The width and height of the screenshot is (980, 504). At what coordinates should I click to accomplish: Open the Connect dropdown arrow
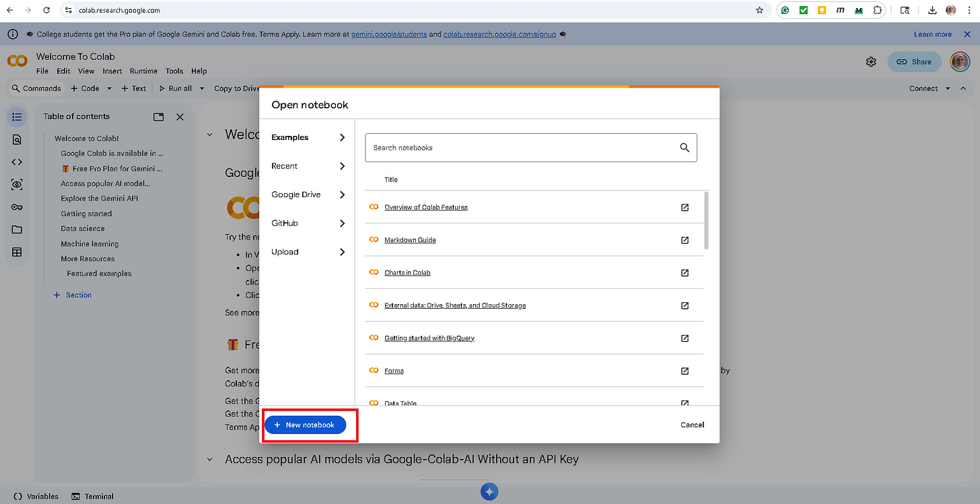948,88
